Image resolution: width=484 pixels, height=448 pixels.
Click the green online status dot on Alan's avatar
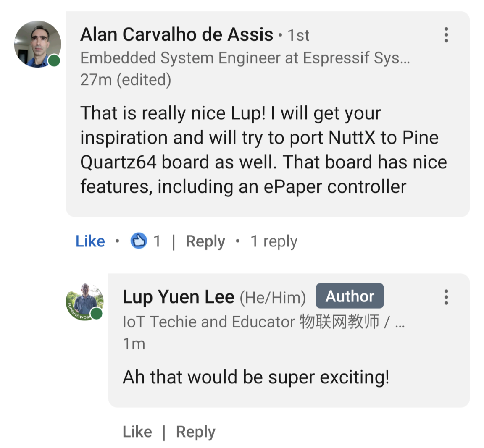[x=54, y=60]
